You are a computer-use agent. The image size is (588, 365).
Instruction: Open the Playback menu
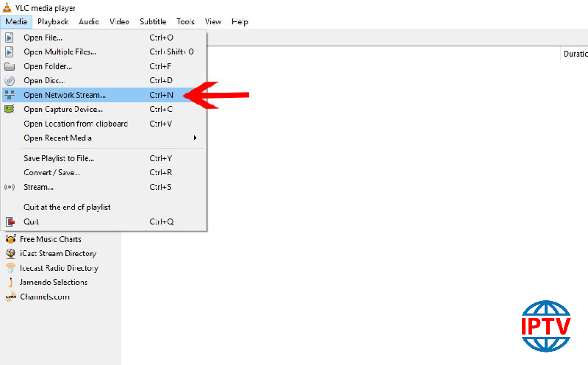point(53,22)
